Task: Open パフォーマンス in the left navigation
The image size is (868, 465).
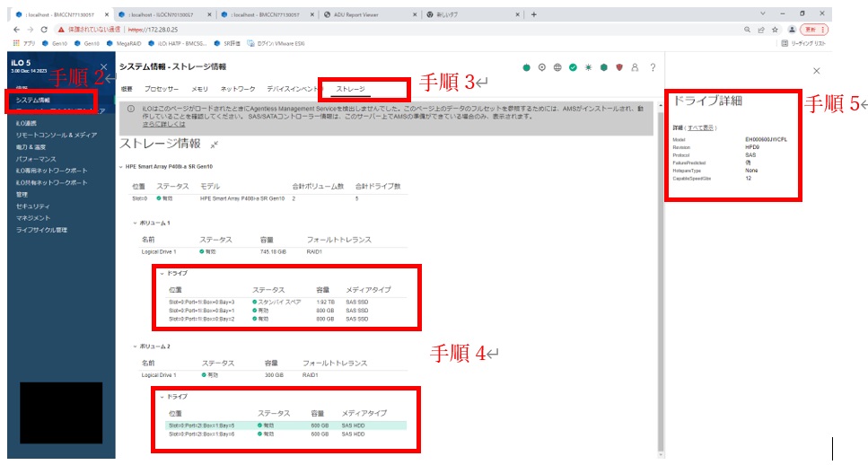Action: pos(36,159)
